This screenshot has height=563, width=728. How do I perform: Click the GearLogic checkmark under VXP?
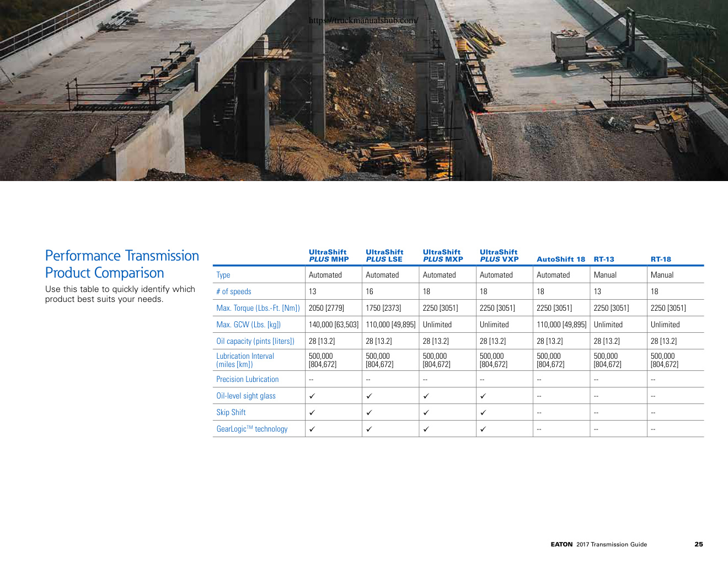coord(483,429)
